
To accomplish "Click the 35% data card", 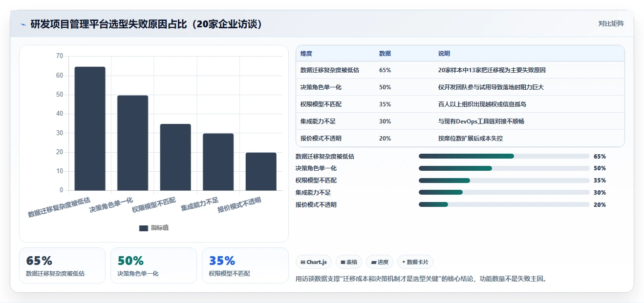I will 245,265.
